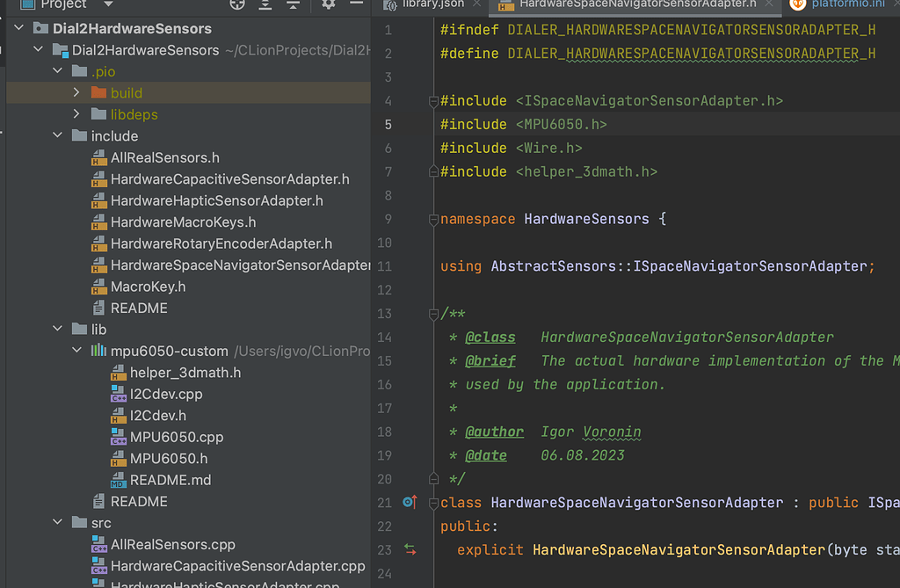The height and width of the screenshot is (588, 900).
Task: Collapse the include block fold on line 4
Action: point(433,100)
